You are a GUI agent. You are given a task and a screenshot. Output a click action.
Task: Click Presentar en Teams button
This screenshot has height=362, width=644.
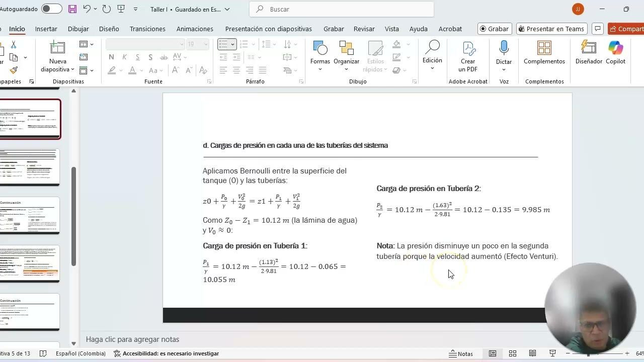(x=552, y=29)
